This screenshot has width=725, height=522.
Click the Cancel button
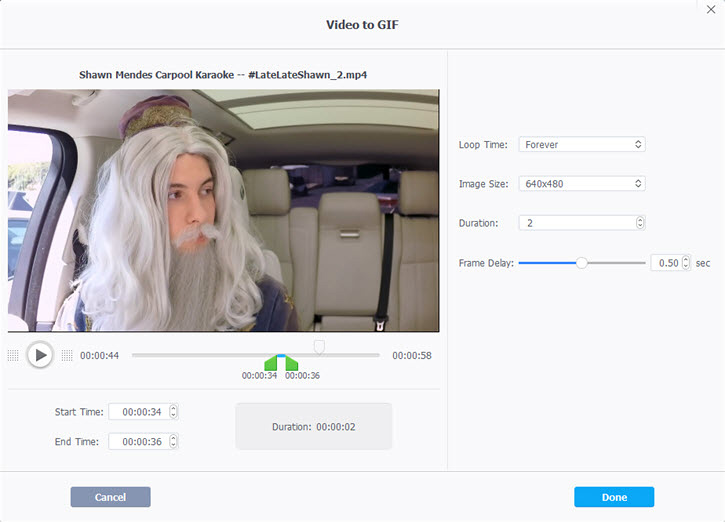[x=111, y=497]
